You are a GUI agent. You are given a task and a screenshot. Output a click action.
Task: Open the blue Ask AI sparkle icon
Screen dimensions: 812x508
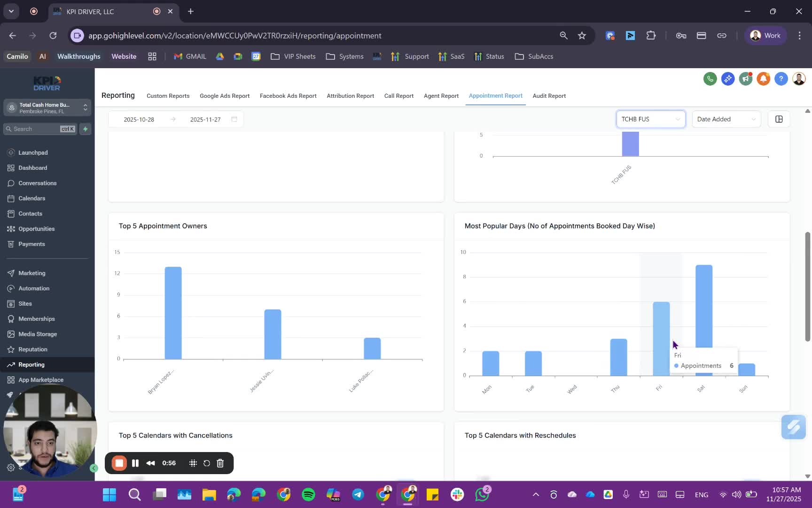click(x=728, y=79)
